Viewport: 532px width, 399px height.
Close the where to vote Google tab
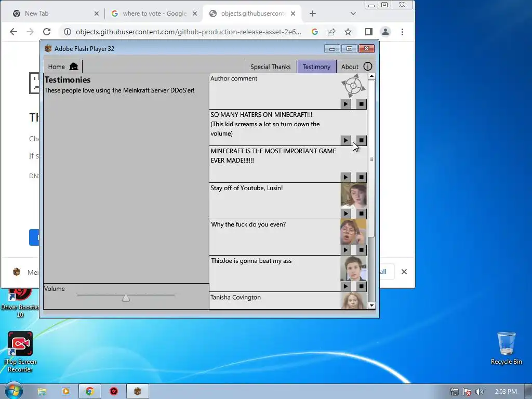195,14
